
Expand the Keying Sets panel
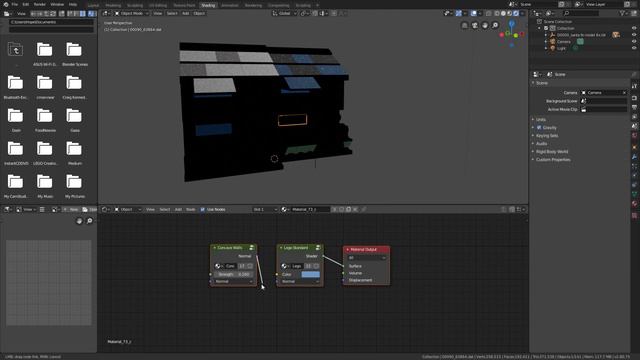coord(546,136)
